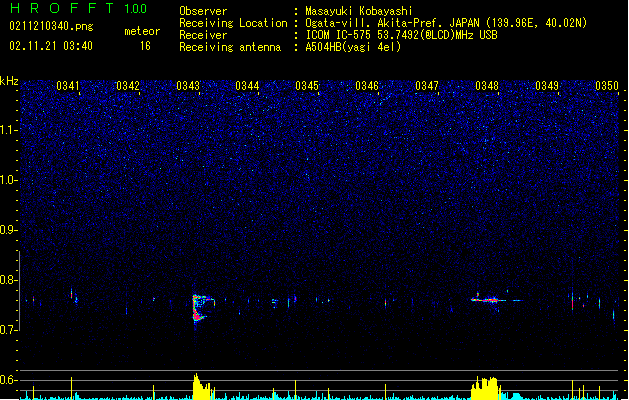
Task: Click the ICOM IC-575 receiver text
Action: click(x=401, y=35)
